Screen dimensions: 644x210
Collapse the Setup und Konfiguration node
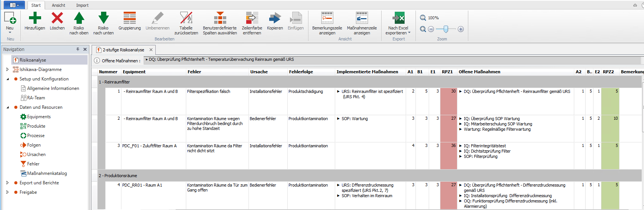pyautogui.click(x=8, y=79)
